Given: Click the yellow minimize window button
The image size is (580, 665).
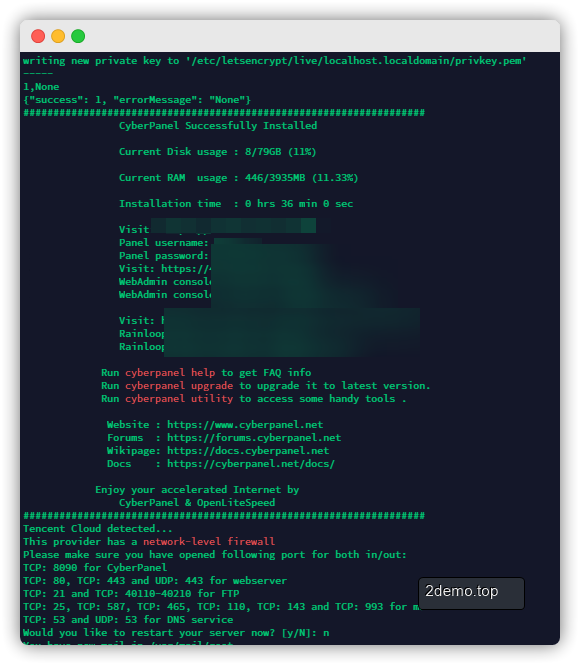Looking at the screenshot, I should 58,36.
